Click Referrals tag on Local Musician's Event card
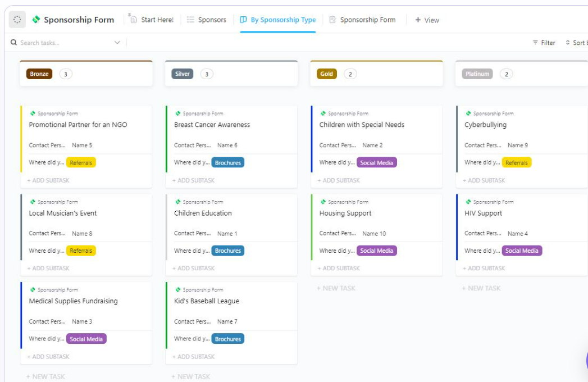Image resolution: width=588 pixels, height=382 pixels. [x=81, y=251]
